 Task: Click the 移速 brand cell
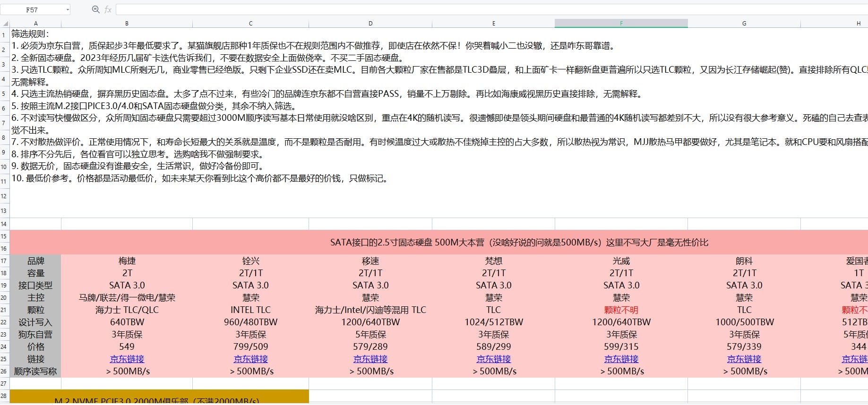click(x=370, y=261)
